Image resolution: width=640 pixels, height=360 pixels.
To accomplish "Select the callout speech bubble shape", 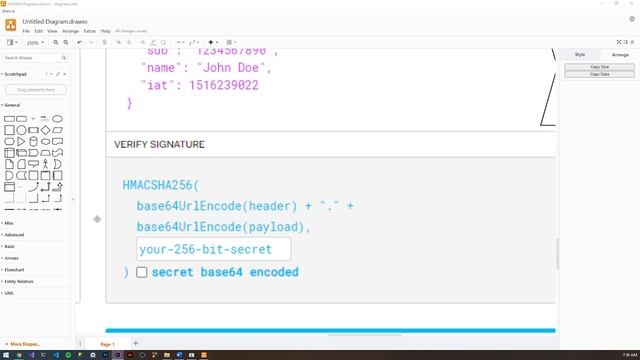I will [33, 164].
